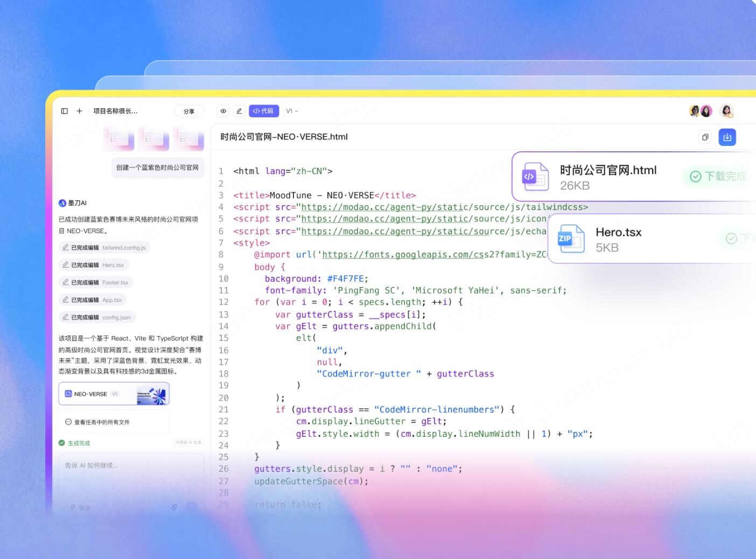Copy code with the copy icon
756x559 pixels.
(x=705, y=137)
